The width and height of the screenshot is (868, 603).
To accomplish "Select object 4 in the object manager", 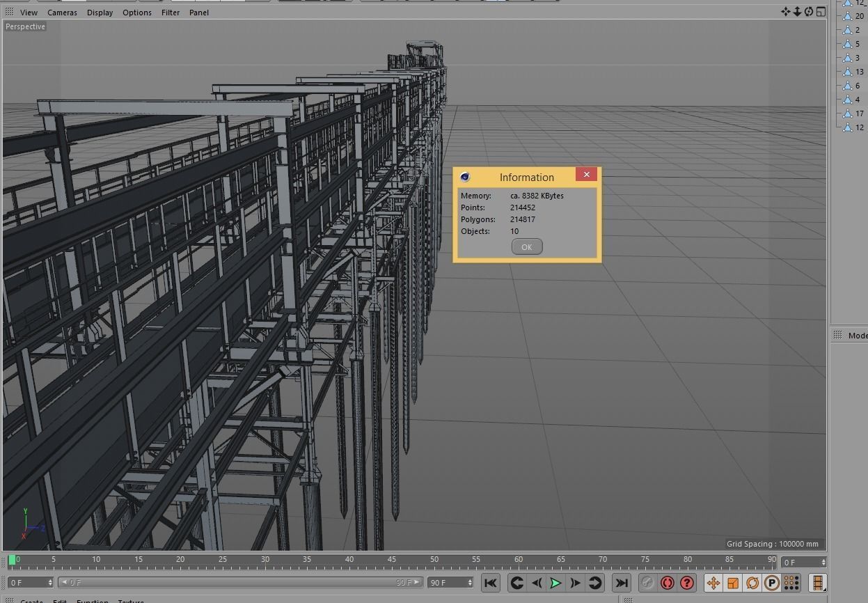I will coord(858,100).
